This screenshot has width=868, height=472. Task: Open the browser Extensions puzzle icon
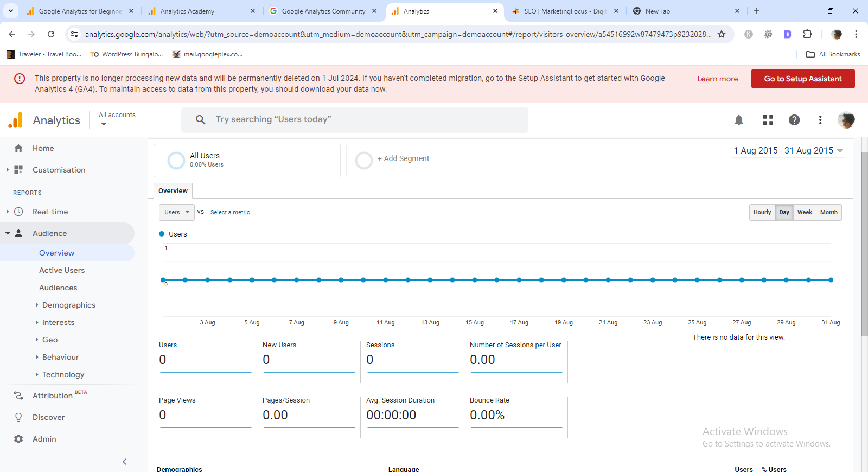807,34
